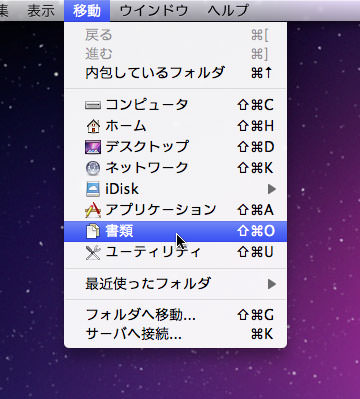The height and width of the screenshot is (399, 360).
Task: Choose フォルダへ移動... menu item
Action: tap(175, 315)
